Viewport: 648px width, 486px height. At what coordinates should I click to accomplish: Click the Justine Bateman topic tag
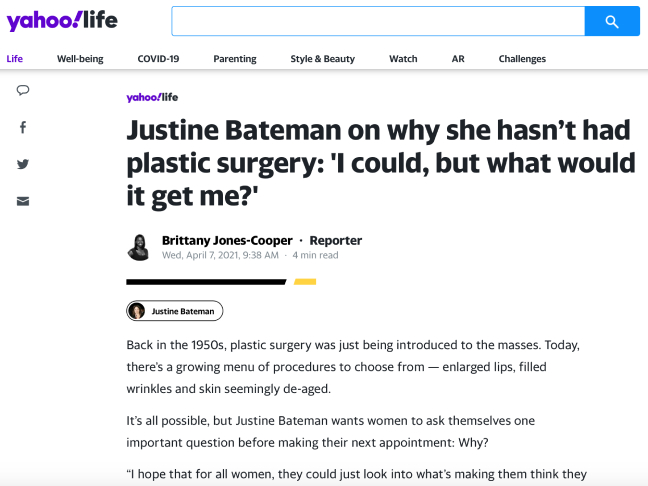(175, 311)
